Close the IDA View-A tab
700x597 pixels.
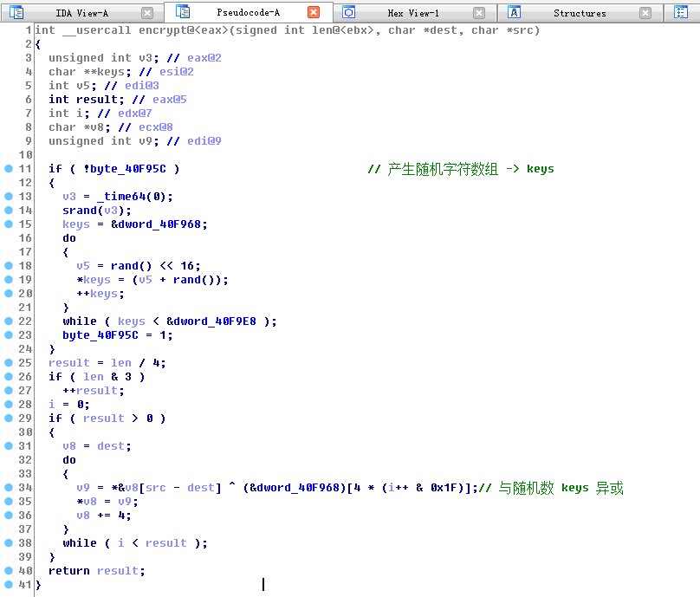(x=147, y=13)
